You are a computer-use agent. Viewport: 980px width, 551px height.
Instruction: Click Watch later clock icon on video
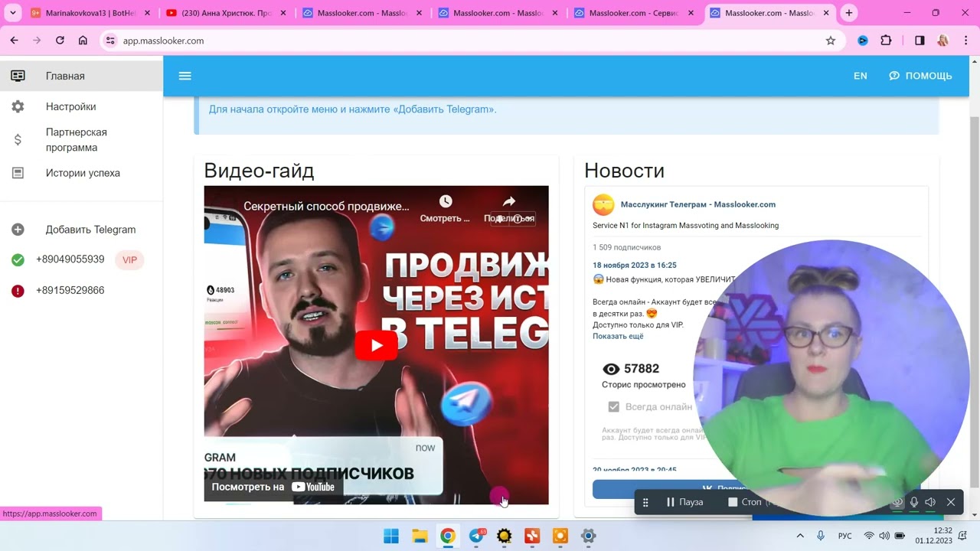click(446, 201)
